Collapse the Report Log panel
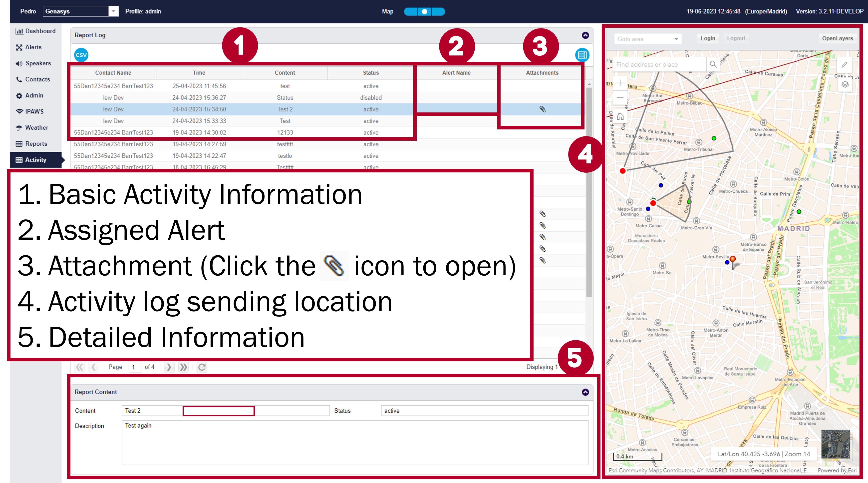The width and height of the screenshot is (868, 483). coord(585,35)
